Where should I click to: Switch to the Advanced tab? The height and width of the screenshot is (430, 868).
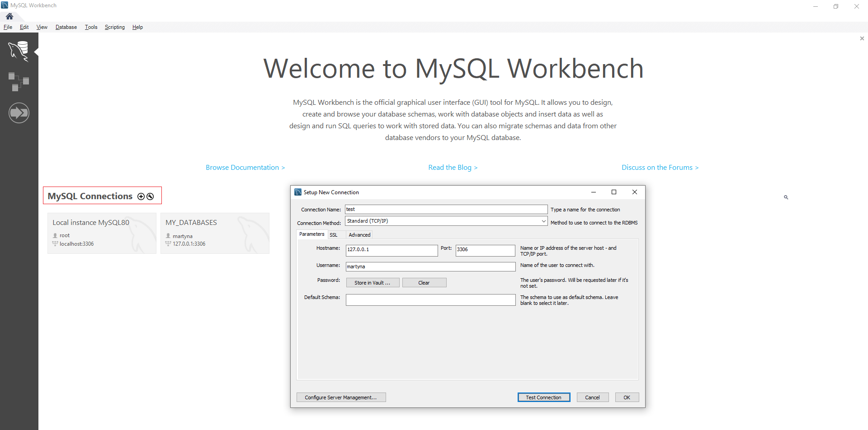pyautogui.click(x=359, y=235)
